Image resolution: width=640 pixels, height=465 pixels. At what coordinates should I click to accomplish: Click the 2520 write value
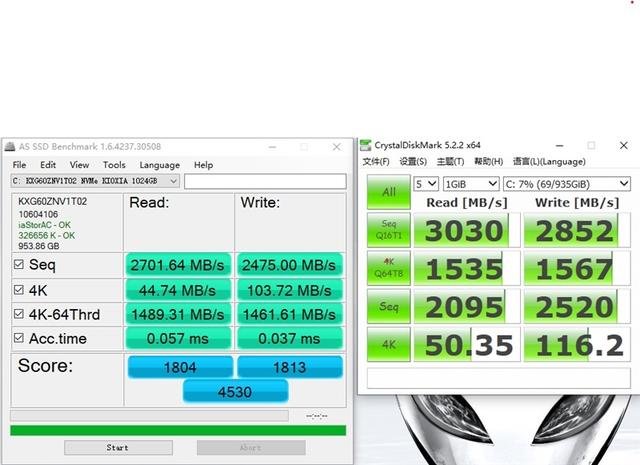click(x=577, y=307)
